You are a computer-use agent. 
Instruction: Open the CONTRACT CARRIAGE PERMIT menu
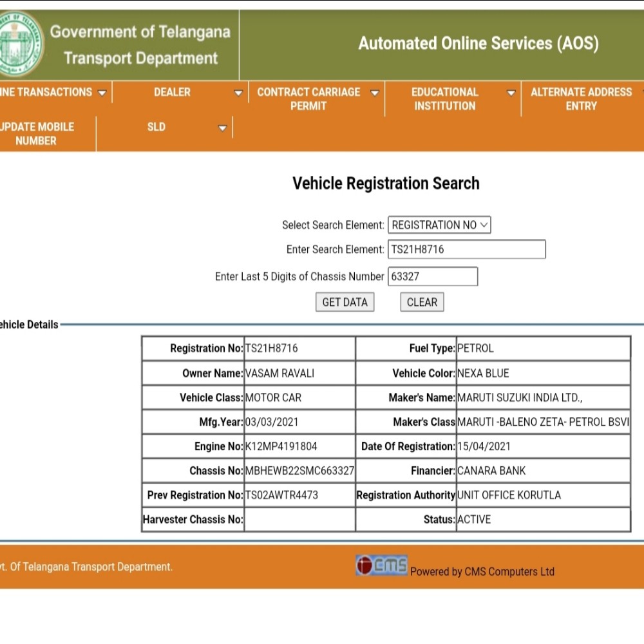[308, 99]
